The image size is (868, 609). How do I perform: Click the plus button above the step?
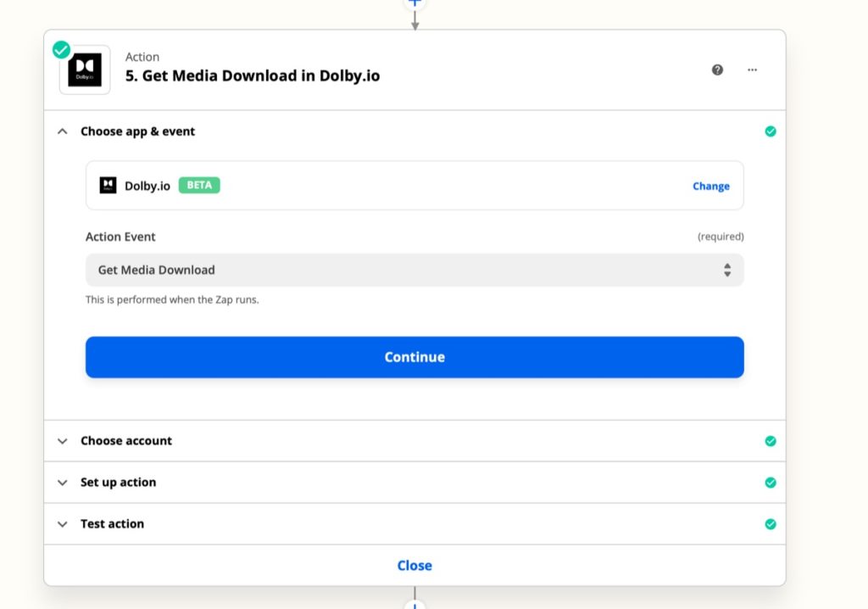415,3
